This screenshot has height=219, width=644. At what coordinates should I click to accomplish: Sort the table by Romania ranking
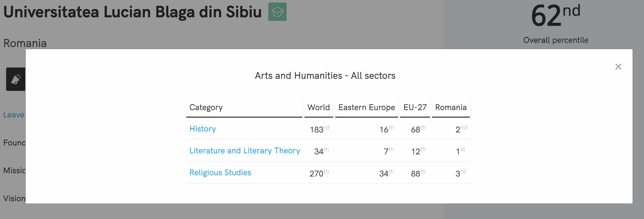coord(451,107)
